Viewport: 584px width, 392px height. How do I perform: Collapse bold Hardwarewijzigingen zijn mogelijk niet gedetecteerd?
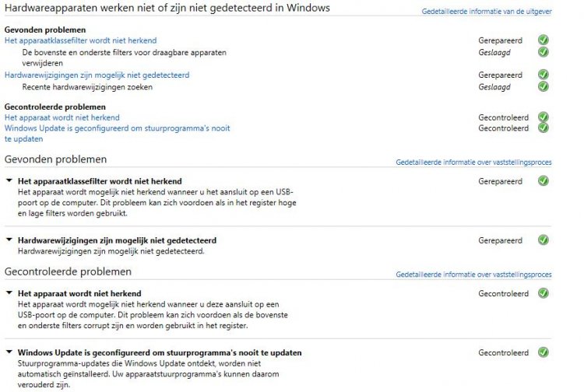tap(9, 240)
